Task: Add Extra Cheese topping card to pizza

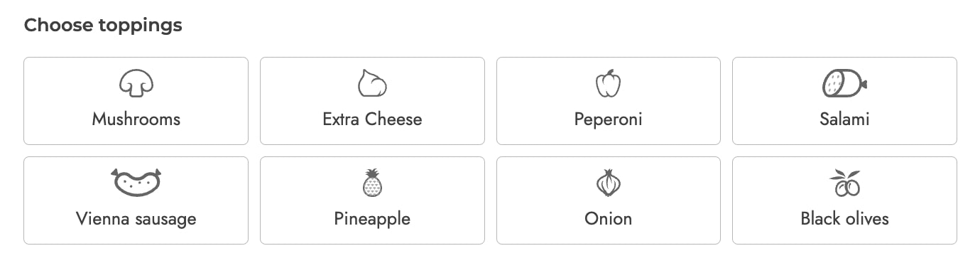Action: 372,101
